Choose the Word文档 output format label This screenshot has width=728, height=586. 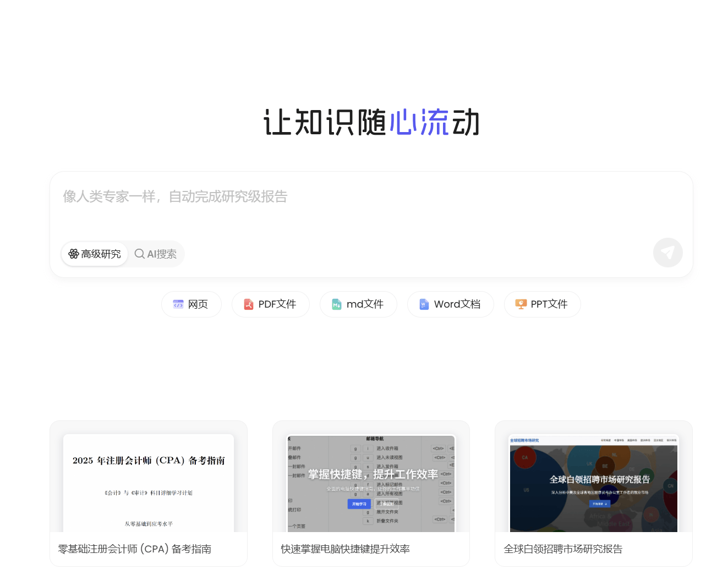click(x=457, y=304)
